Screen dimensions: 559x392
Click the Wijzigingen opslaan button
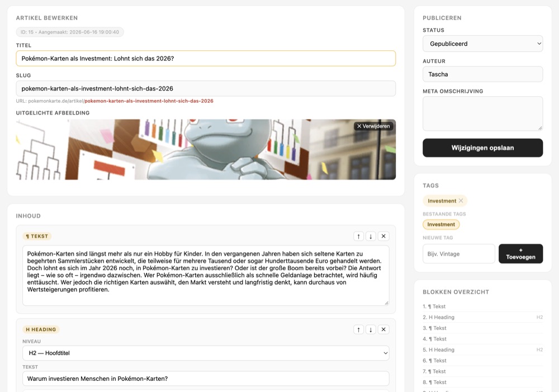click(x=483, y=148)
